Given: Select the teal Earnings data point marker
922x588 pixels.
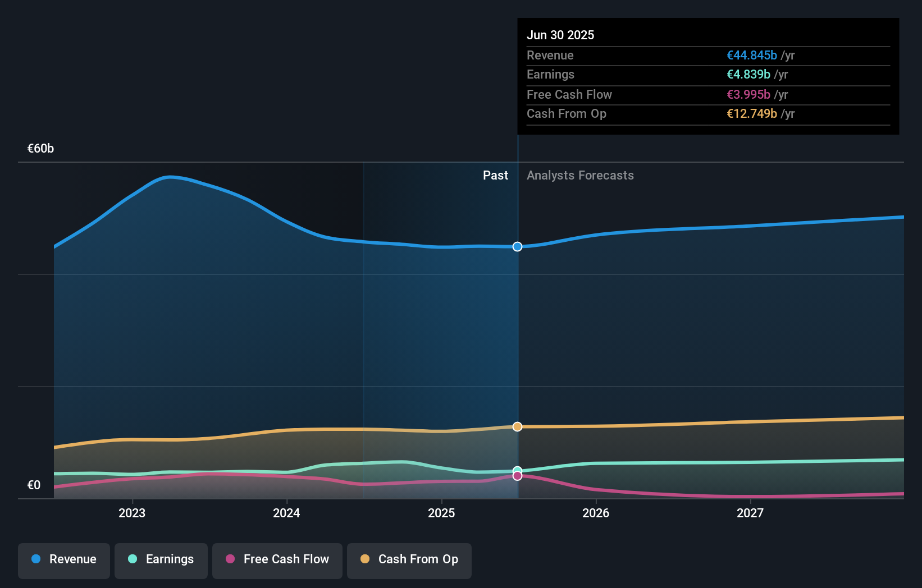Looking at the screenshot, I should click(518, 470).
